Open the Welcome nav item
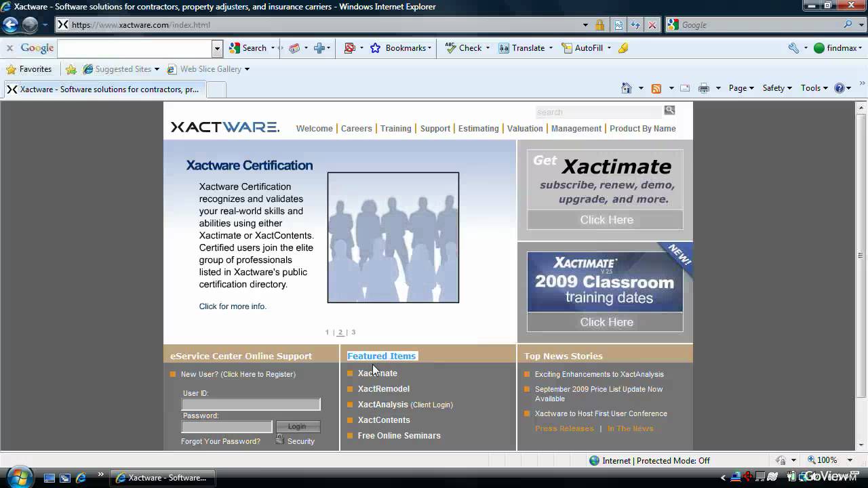The image size is (868, 488). 314,129
